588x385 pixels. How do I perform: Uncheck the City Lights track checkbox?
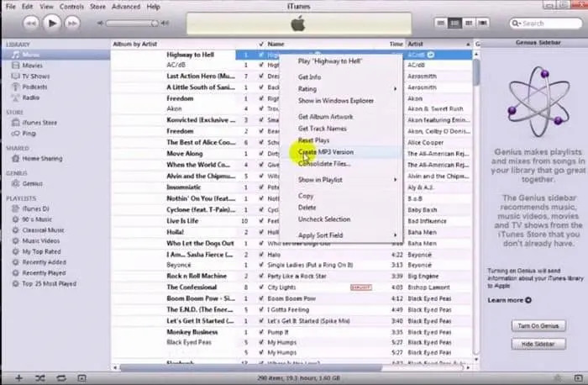tap(262, 287)
